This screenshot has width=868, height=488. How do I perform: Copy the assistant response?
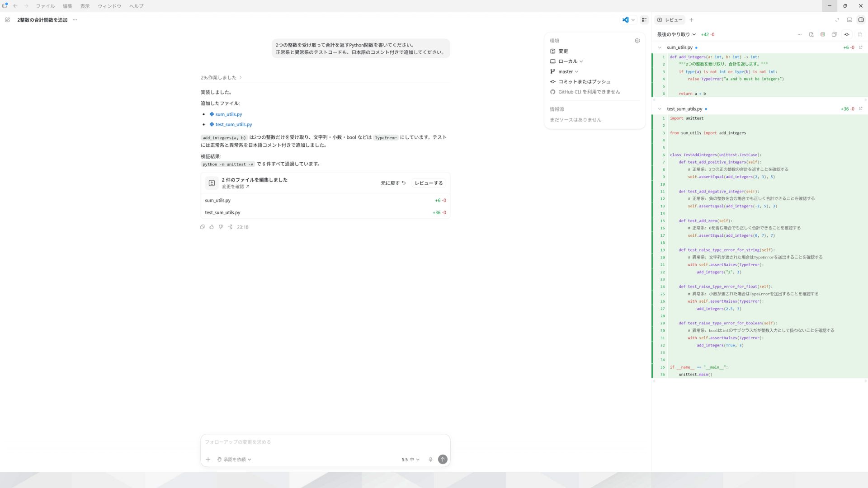(202, 227)
